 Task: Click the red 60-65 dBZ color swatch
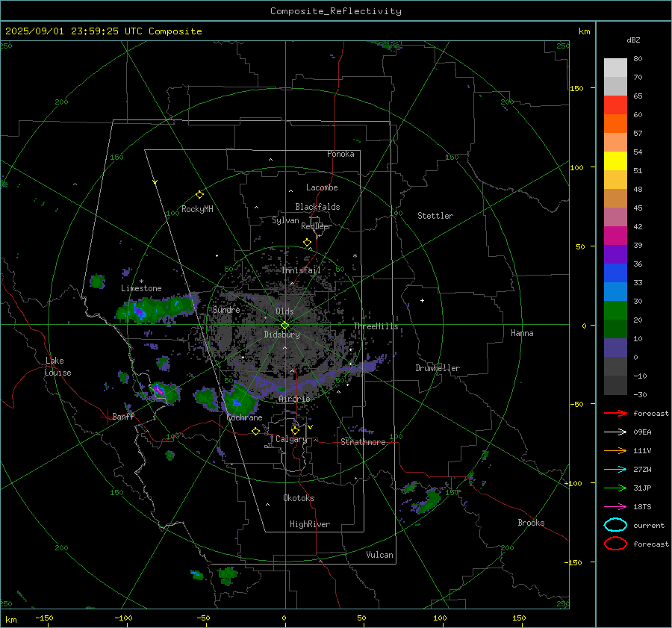(615, 105)
